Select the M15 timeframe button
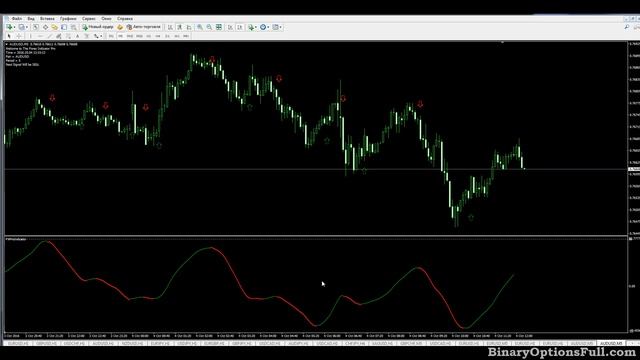This screenshot has width=640, height=360. click(130, 36)
